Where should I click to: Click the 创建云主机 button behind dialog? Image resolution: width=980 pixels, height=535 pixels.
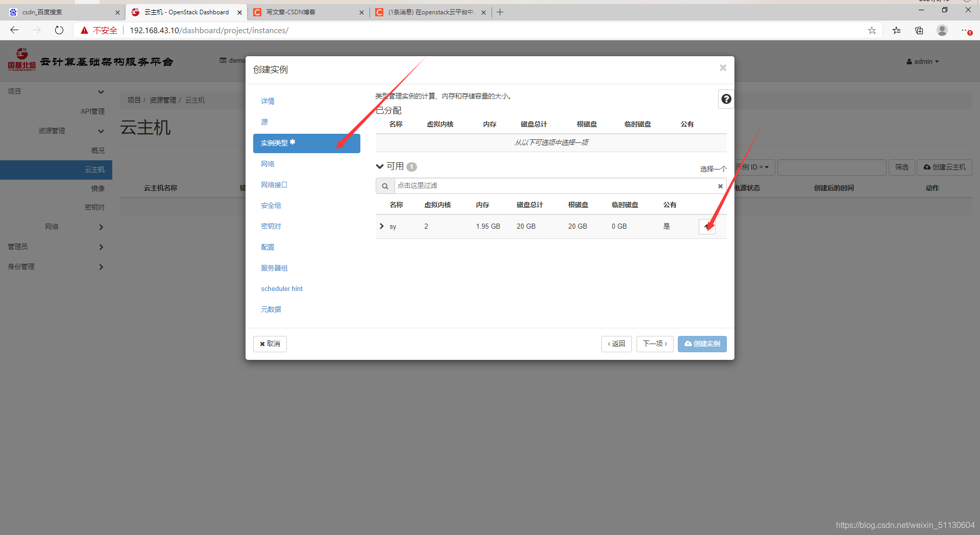pyautogui.click(x=944, y=167)
